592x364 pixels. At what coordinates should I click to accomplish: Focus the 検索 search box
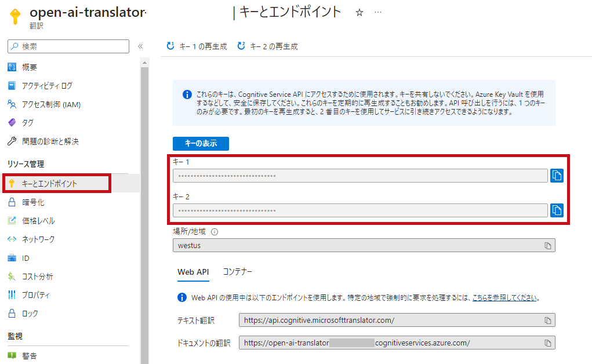[68, 46]
